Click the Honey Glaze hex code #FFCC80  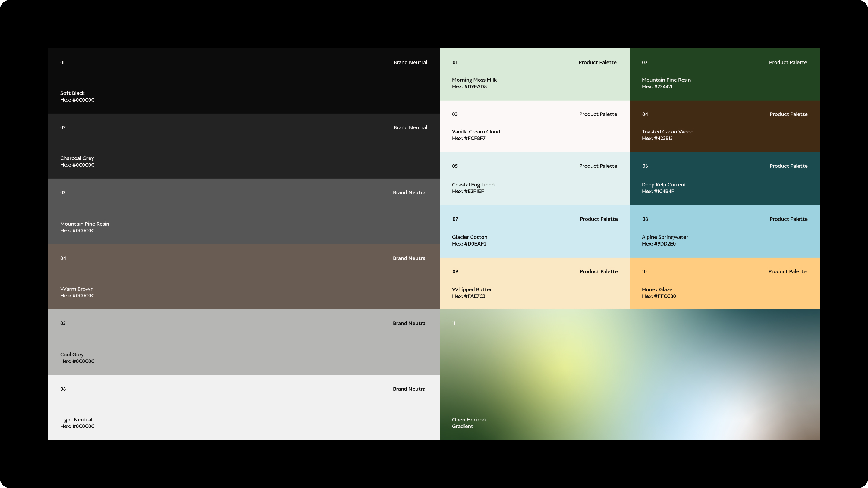659,296
